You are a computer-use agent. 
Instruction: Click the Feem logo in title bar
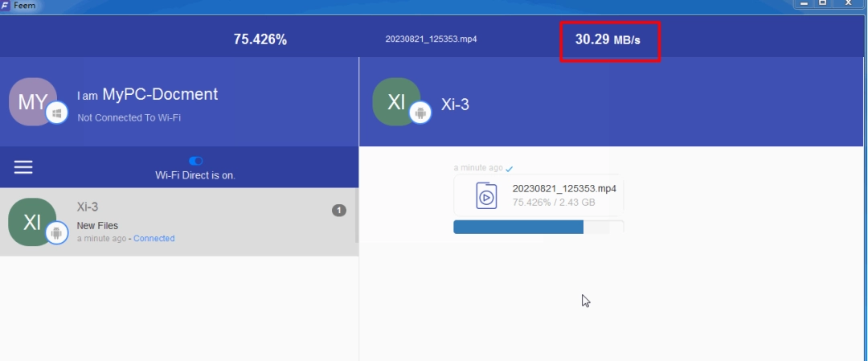click(x=6, y=5)
